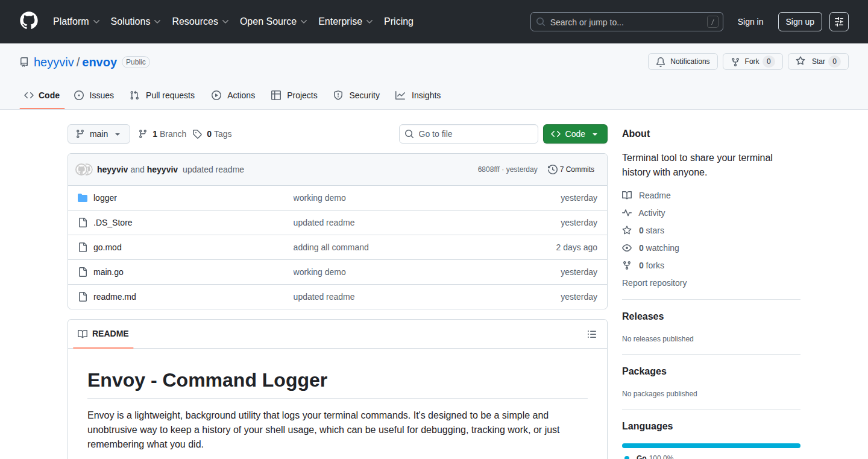Select the README tab
Screen dimensions: 868x459
(103, 334)
